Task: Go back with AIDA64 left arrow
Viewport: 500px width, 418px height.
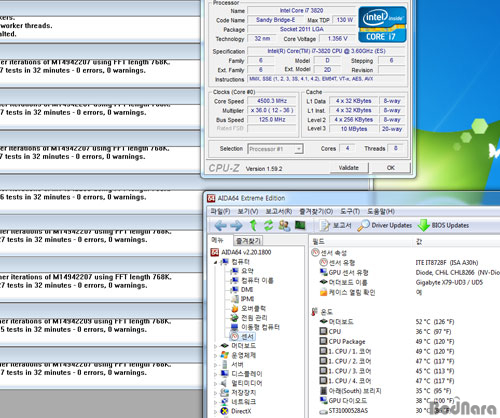Action: point(220,226)
